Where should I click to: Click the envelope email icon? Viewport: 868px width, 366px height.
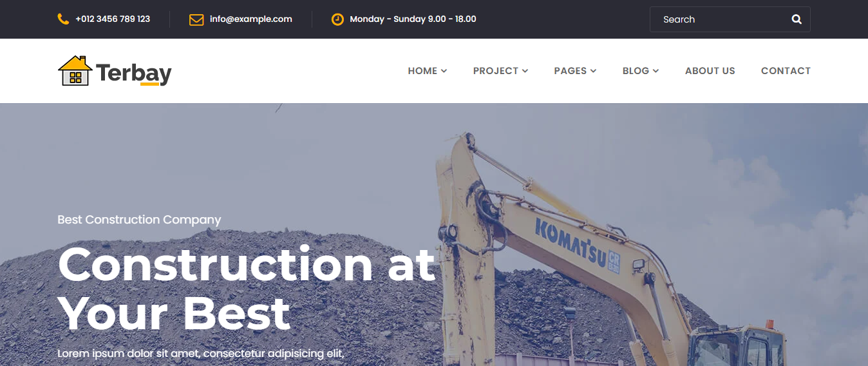196,19
